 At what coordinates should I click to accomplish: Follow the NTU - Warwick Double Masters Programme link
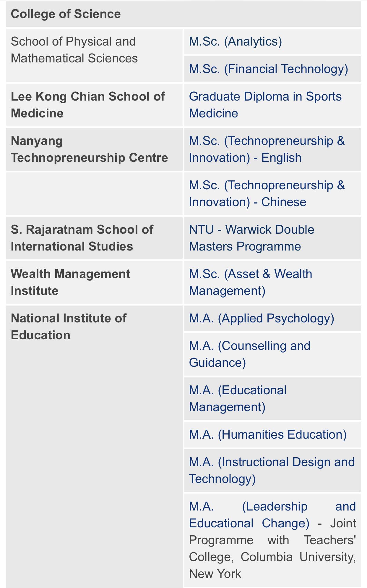(x=251, y=238)
